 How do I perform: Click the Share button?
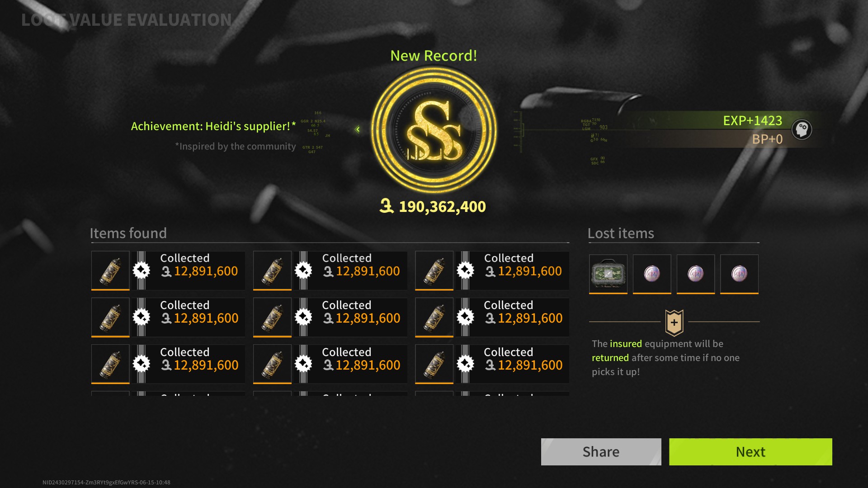click(x=601, y=451)
